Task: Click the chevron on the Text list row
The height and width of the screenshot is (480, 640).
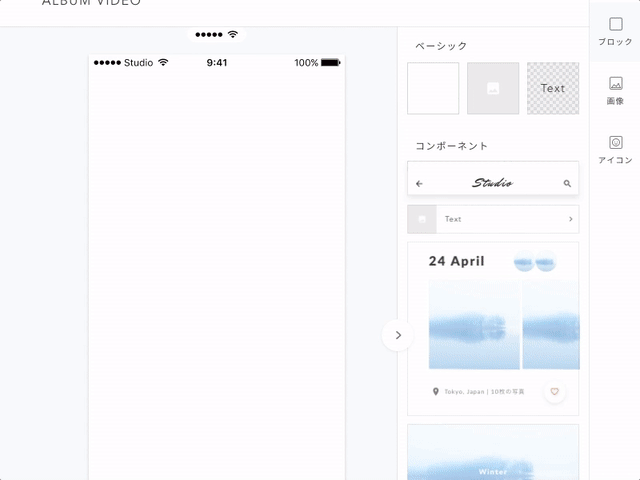Action: point(570,219)
